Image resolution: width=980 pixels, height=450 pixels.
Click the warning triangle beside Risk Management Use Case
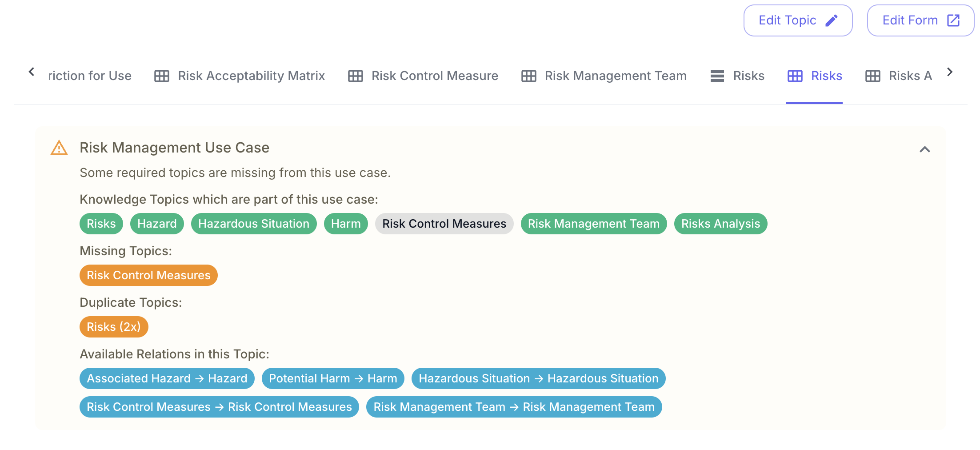pos(59,148)
